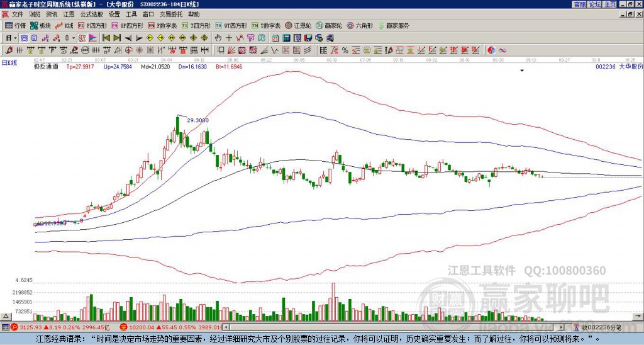Open the calculator icon
This screenshot has width=644, height=345.
pyautogui.click(x=286, y=38)
